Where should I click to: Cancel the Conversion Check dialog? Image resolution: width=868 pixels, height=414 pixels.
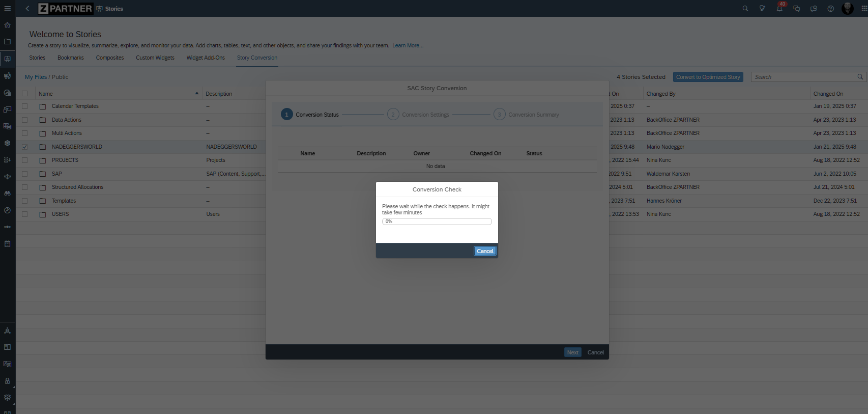(485, 251)
